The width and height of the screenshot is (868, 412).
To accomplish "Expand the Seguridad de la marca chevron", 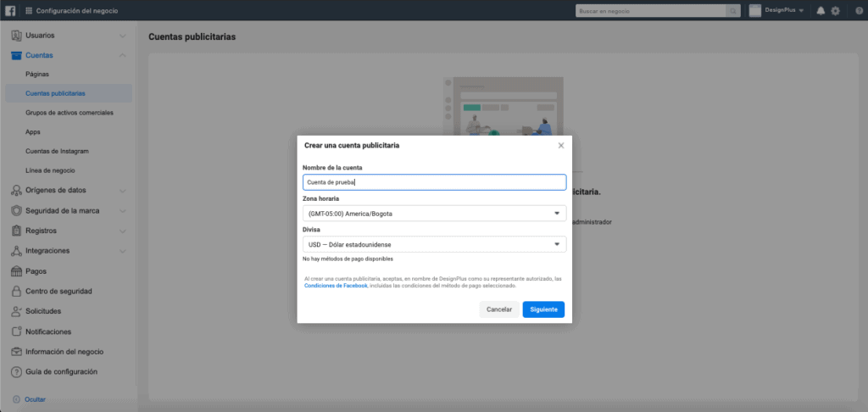I will [x=122, y=211].
